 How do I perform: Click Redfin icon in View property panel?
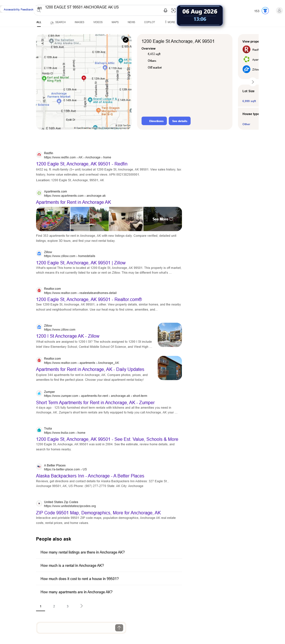coord(246,50)
